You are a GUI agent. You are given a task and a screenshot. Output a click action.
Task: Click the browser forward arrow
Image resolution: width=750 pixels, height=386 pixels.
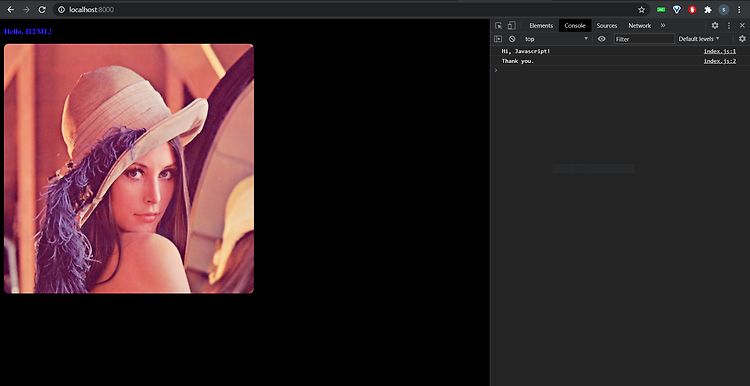pyautogui.click(x=26, y=10)
